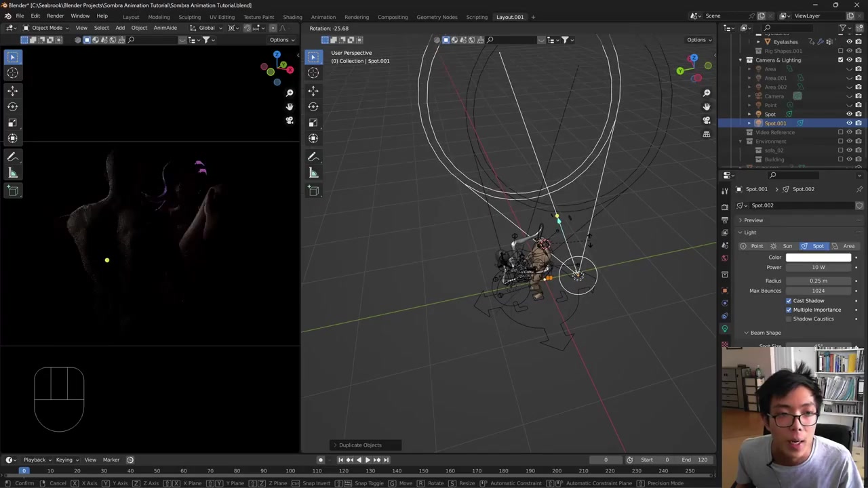Viewport: 868px width, 488px height.
Task: Open the Render menu
Action: 55,16
